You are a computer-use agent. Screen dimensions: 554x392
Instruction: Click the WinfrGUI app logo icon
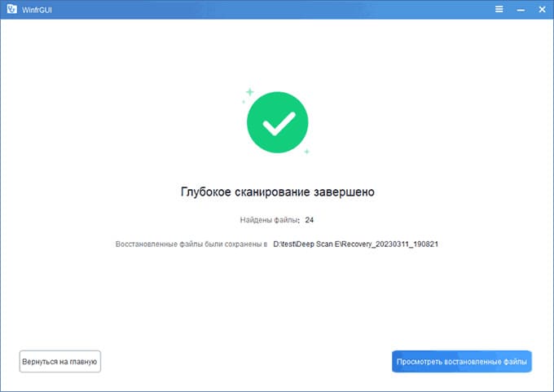tap(11, 9)
